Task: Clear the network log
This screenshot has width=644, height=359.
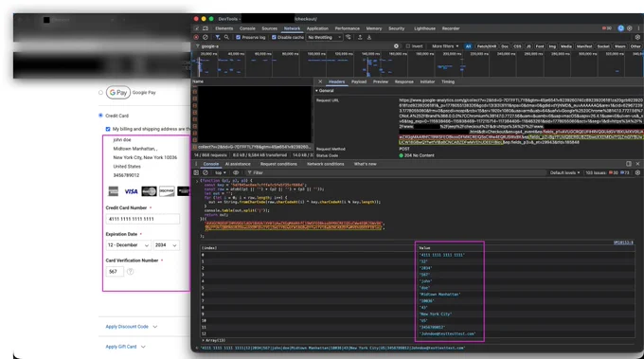Action: pos(206,37)
